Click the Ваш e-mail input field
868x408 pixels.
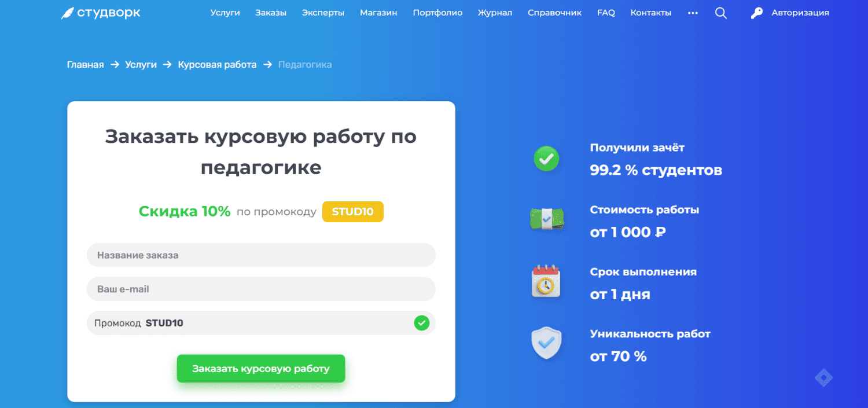(x=261, y=289)
